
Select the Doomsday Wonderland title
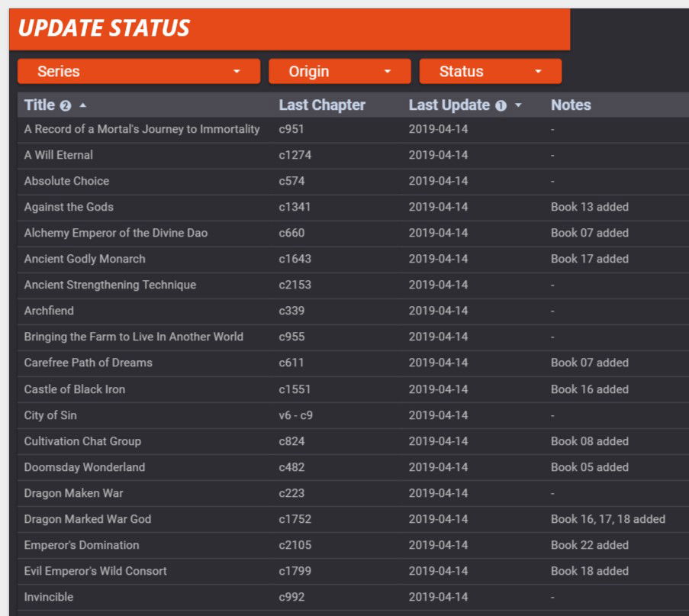(x=85, y=467)
